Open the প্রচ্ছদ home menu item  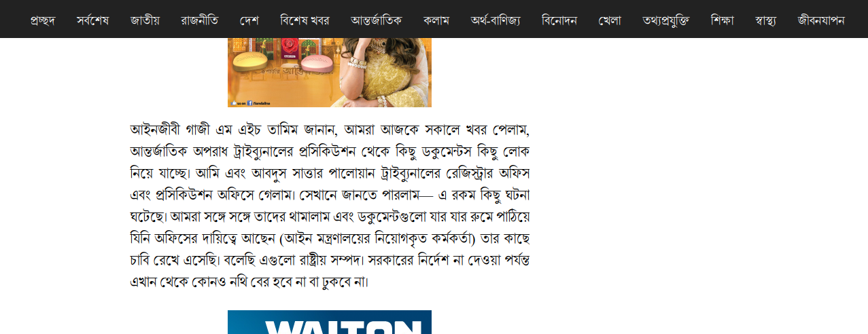[42, 20]
